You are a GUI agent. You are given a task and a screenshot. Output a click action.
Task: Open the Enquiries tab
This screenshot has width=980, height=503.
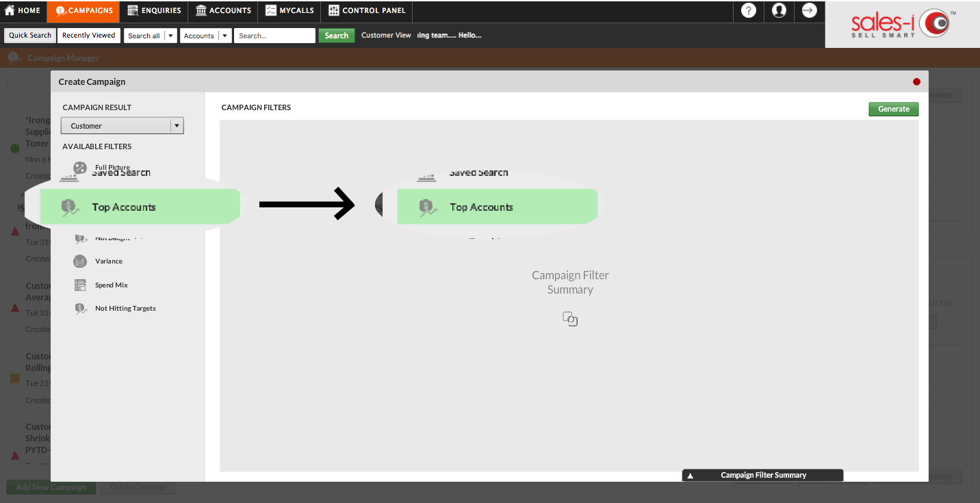[155, 11]
